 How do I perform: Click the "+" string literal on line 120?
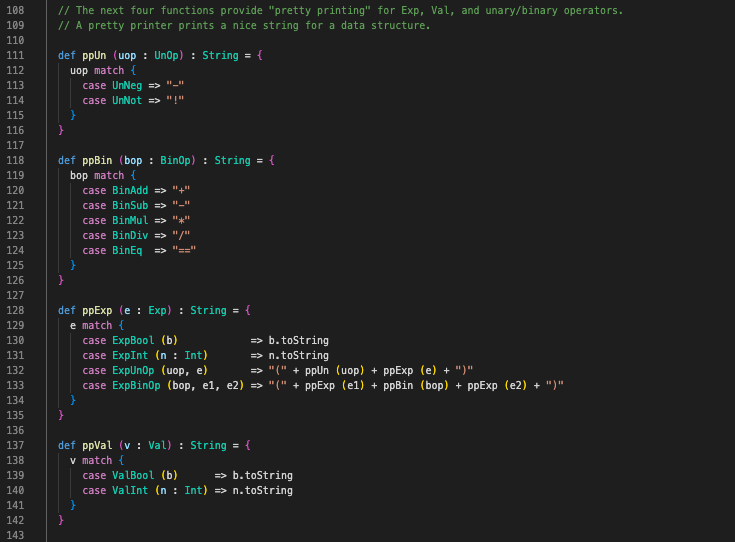pyautogui.click(x=181, y=190)
